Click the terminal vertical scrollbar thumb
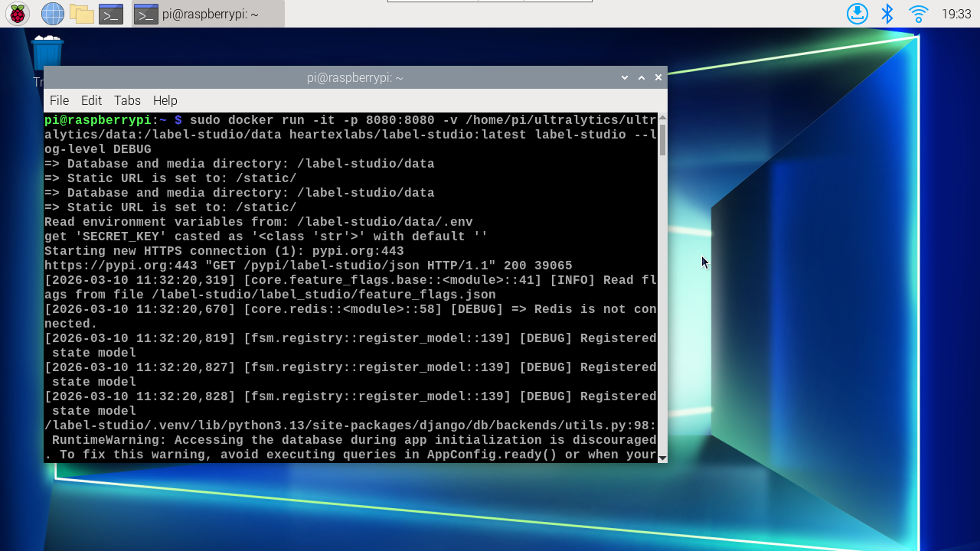The width and height of the screenshot is (980, 551). click(x=662, y=139)
